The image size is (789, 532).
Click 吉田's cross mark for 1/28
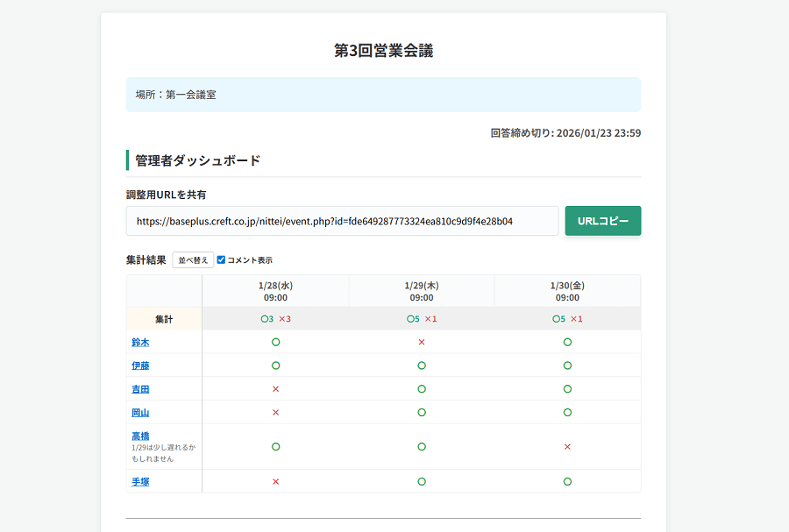(275, 389)
